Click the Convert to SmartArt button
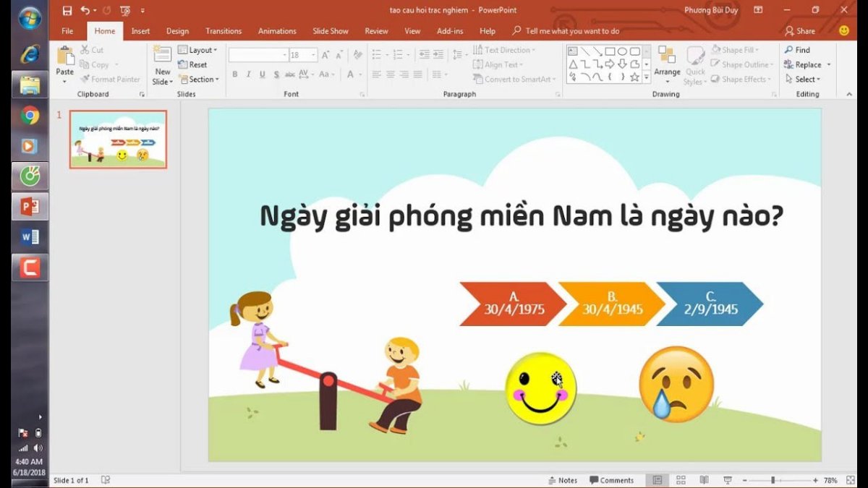The image size is (868, 488). [514, 80]
